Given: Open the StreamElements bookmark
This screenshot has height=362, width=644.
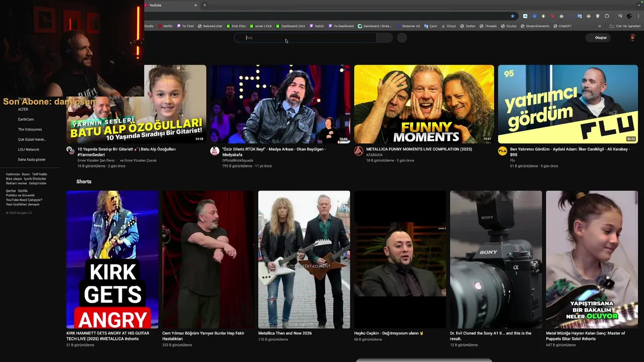Looking at the screenshot, I should pos(535,26).
